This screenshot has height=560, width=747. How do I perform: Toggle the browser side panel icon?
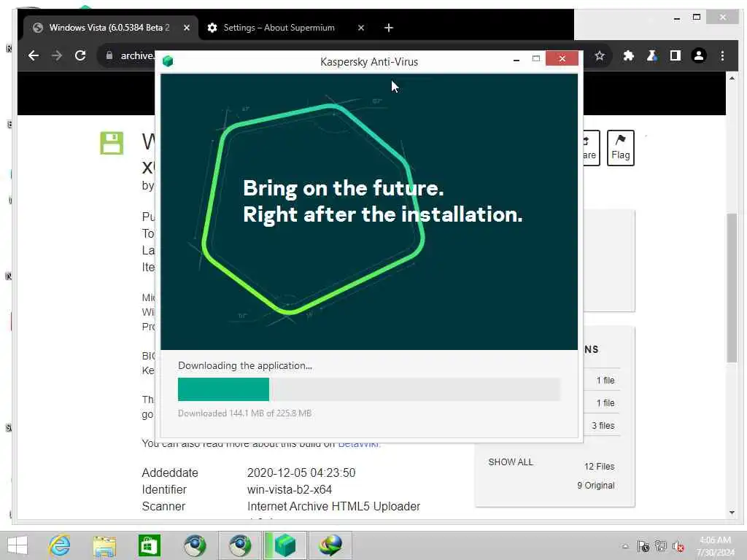pos(675,55)
